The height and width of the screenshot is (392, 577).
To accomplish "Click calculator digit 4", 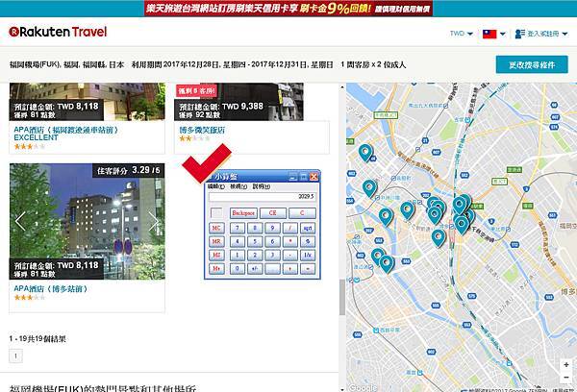I will (238, 241).
